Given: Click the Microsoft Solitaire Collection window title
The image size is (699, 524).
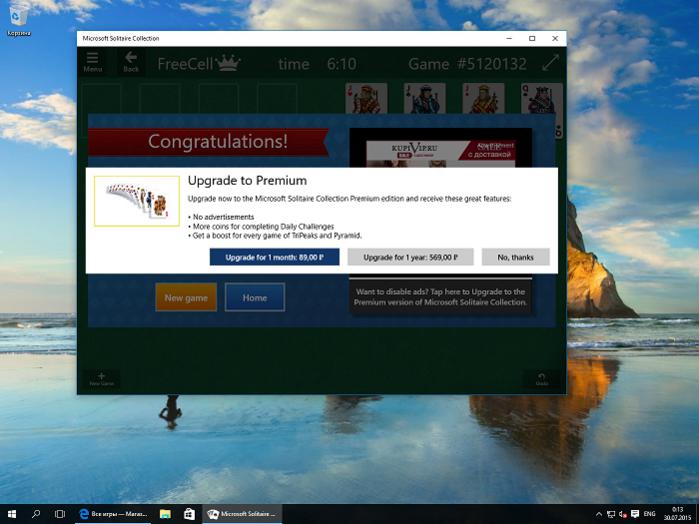Looking at the screenshot, I should coord(121,38).
